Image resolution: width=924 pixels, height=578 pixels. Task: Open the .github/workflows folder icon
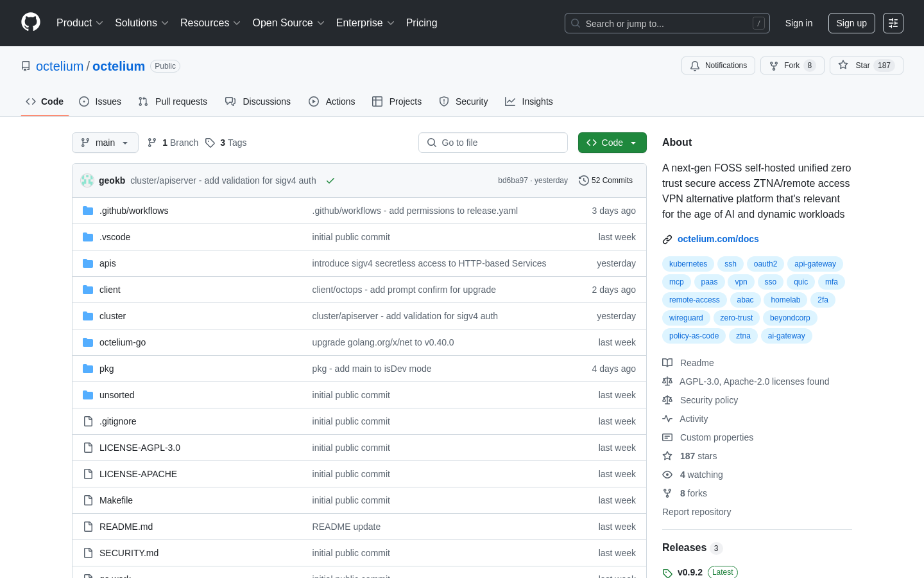pyautogui.click(x=88, y=211)
